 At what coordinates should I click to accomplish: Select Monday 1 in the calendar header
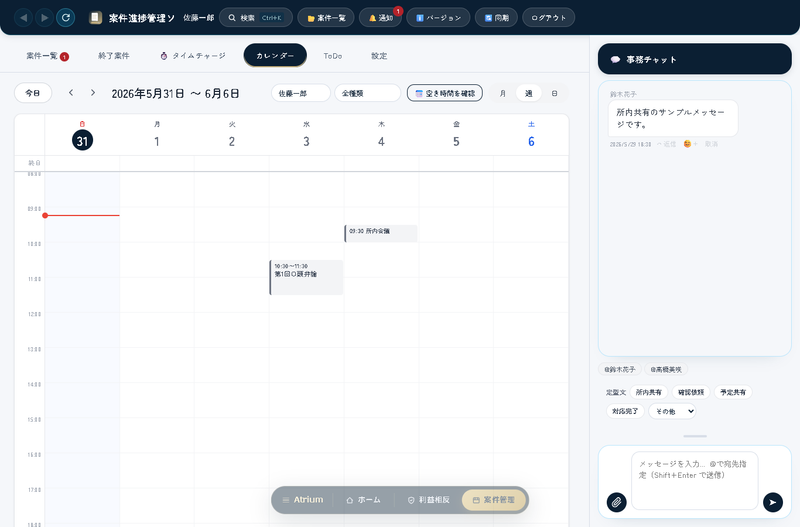pyautogui.click(x=157, y=136)
